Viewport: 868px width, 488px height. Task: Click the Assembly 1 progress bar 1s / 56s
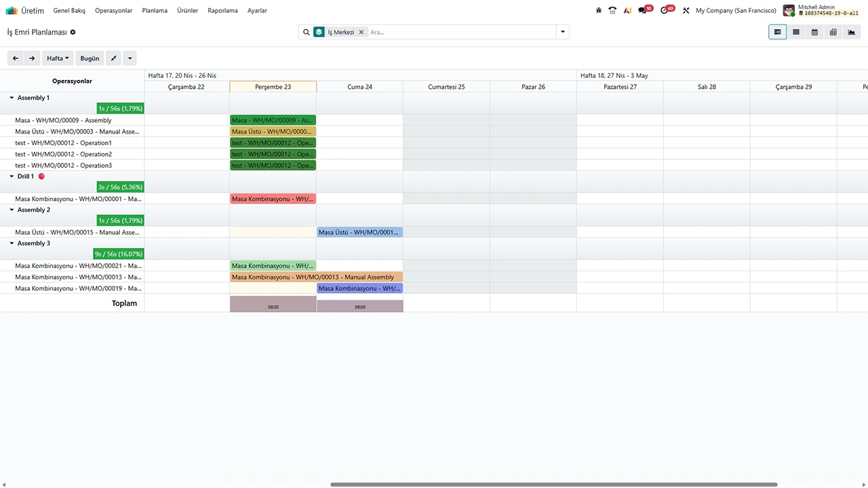[121, 108]
